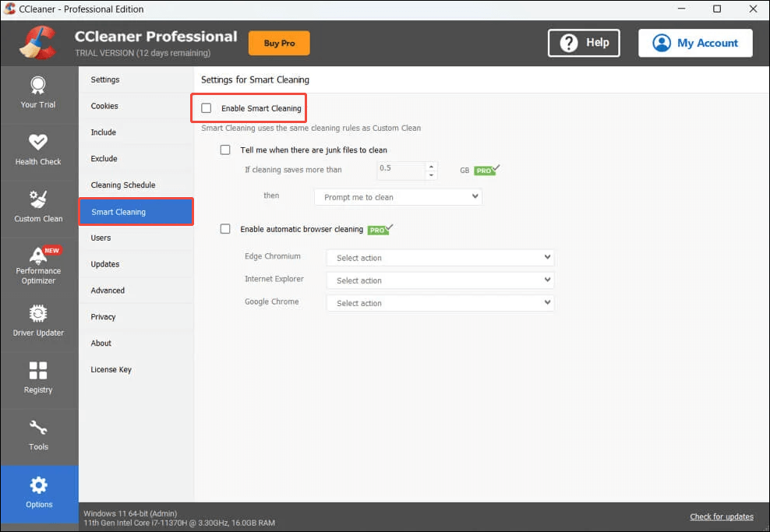
Task: Go to Settings options page
Action: click(136, 79)
